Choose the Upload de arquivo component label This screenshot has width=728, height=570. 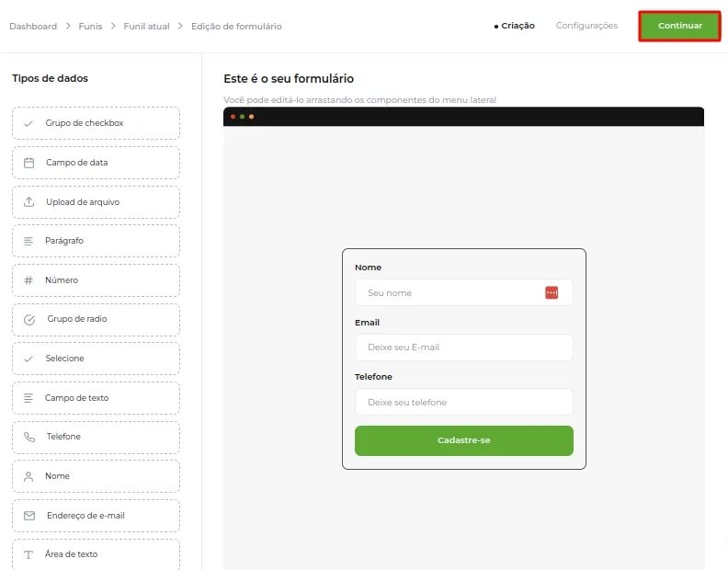point(83,202)
